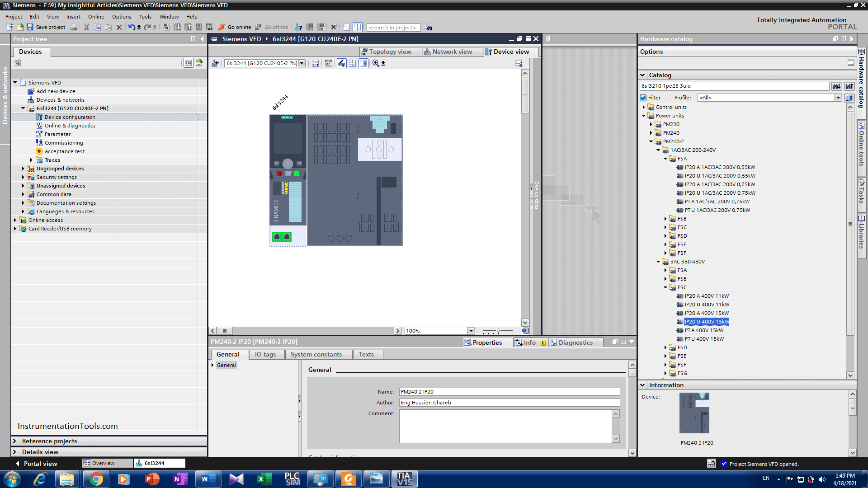
Task: Toggle the show rack view icon
Action: point(363,63)
